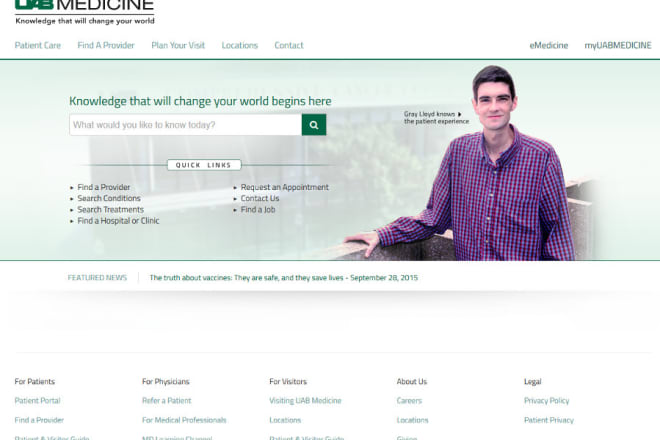Image resolution: width=660 pixels, height=440 pixels.
Task: Click Request an Appointment quick link
Action: click(x=285, y=187)
